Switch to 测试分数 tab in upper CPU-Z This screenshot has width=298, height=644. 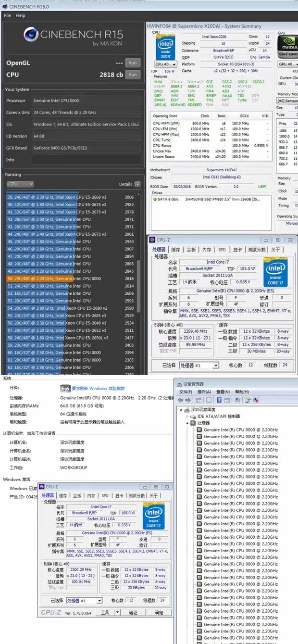(257, 250)
